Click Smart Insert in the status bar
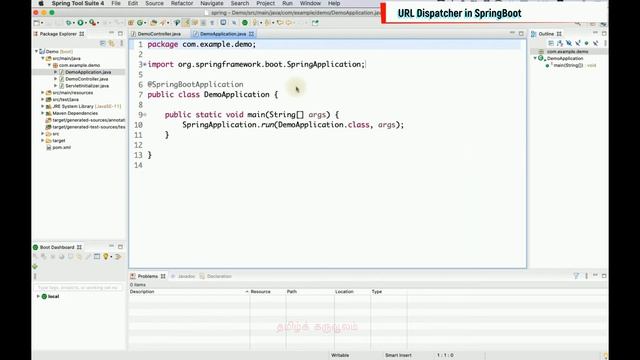Image resolution: width=640 pixels, height=360 pixels. pos(398,355)
